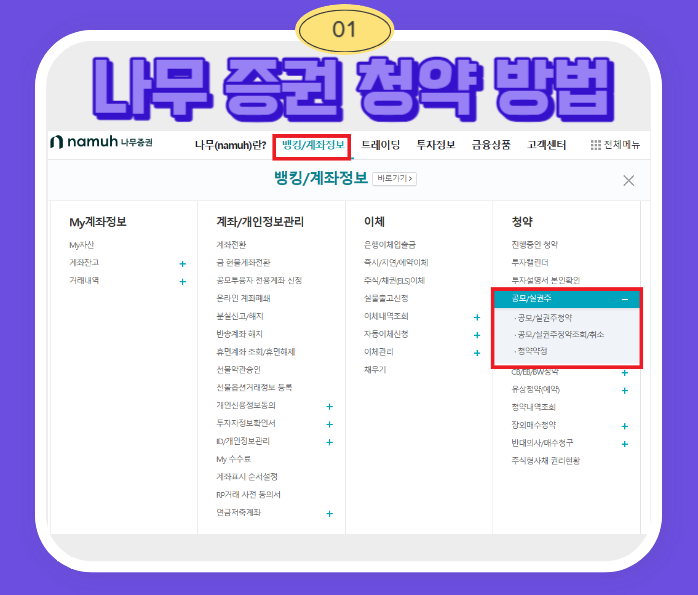Open the 즉시/지연/예약이체 link

[x=396, y=263]
